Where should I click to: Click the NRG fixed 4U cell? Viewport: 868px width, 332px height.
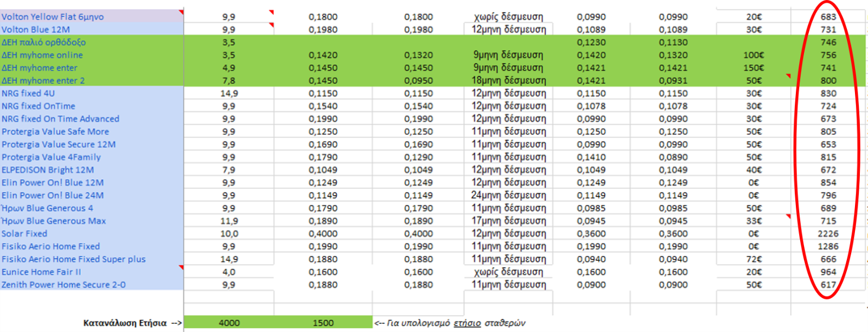pos(92,93)
